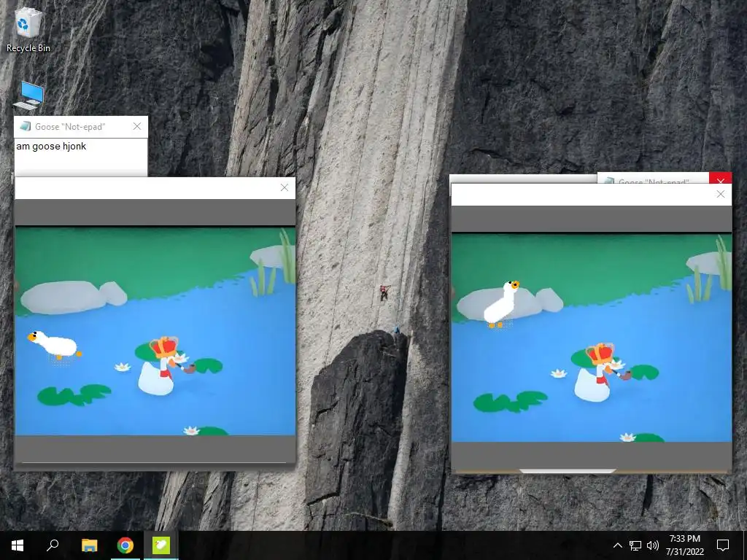Viewport: 747px width, 560px height.
Task: Click the Recycle Bin label text
Action: (28, 48)
